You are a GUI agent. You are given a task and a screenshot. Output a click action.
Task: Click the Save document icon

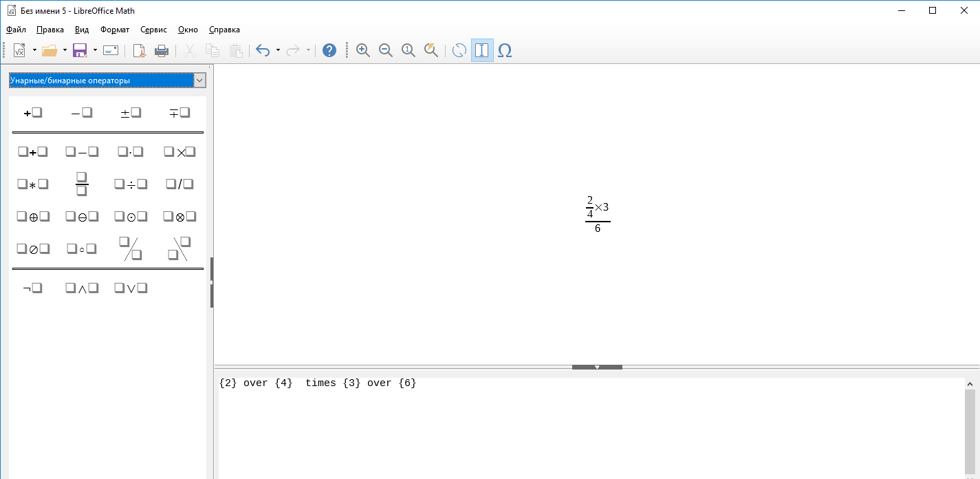(x=79, y=50)
